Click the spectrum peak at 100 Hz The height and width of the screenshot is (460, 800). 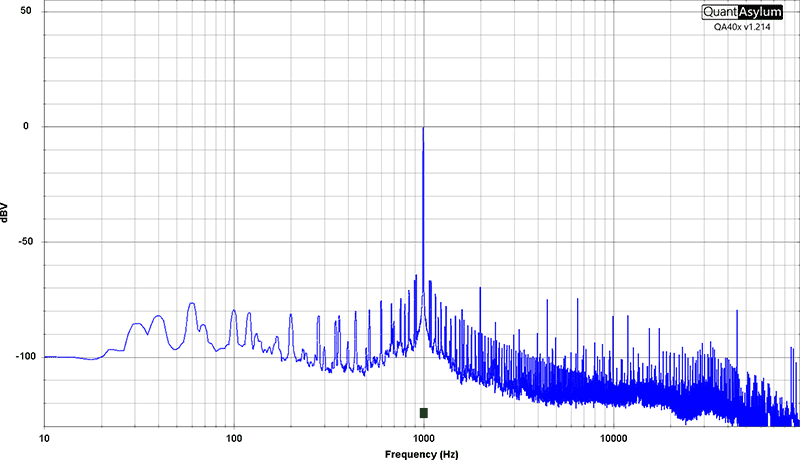tap(233, 311)
